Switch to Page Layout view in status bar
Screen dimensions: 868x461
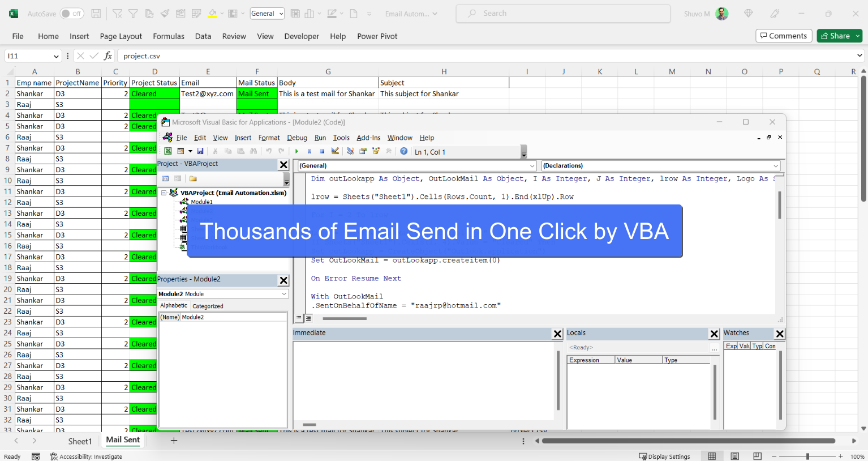(734, 456)
